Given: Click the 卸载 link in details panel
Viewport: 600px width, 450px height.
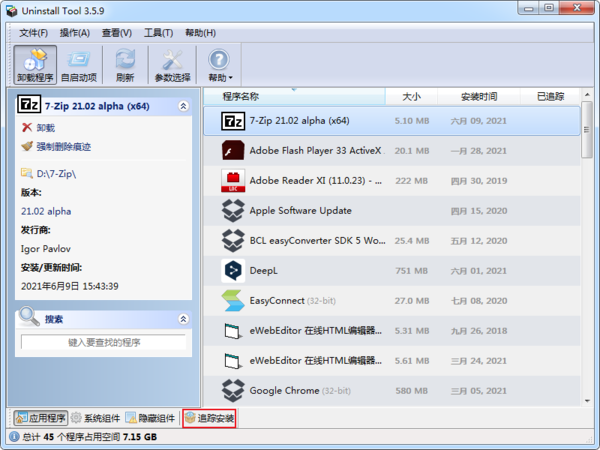Looking at the screenshot, I should (x=46, y=128).
